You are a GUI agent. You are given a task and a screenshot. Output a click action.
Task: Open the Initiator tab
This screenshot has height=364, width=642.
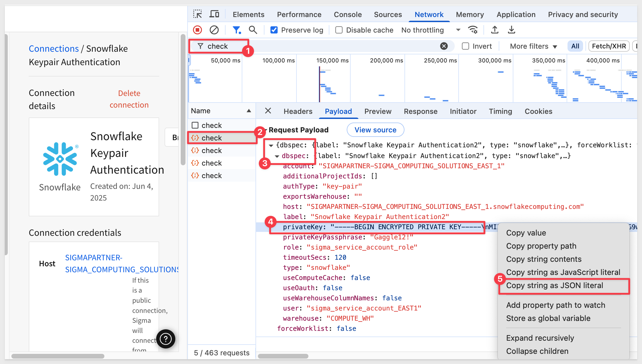pos(463,111)
